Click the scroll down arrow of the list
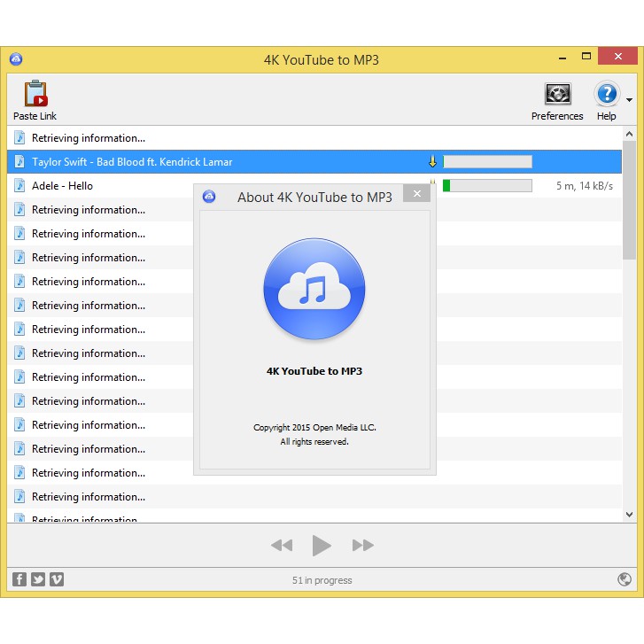 coord(629,514)
